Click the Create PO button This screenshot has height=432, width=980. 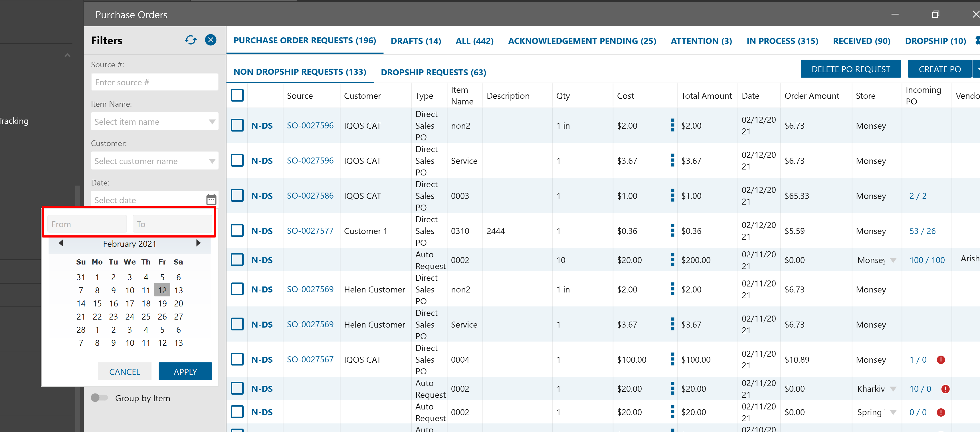tap(939, 69)
